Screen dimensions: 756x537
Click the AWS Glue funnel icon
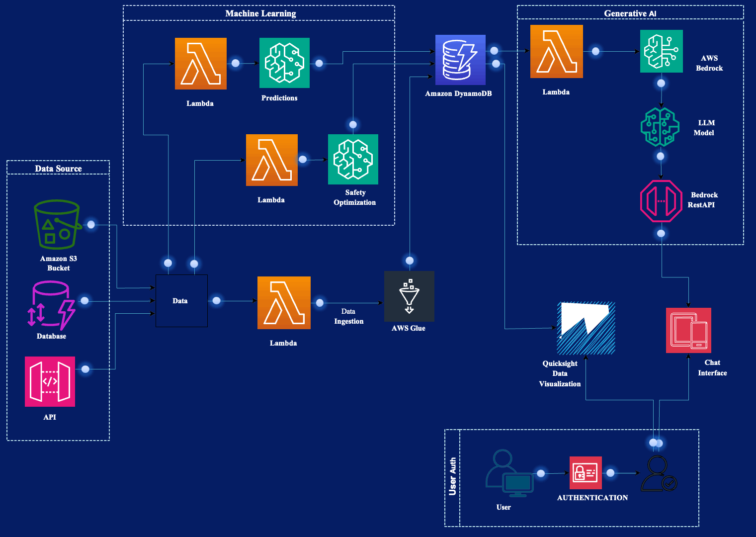[x=409, y=296]
